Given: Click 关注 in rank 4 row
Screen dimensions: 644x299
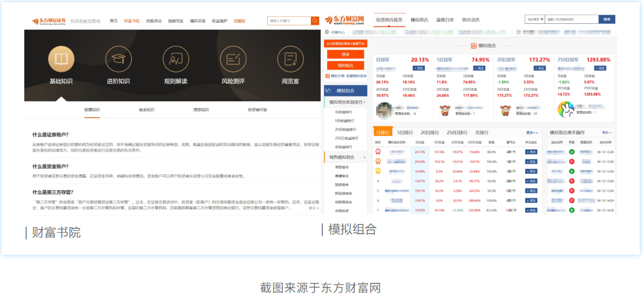Looking at the screenshot, I should pyautogui.click(x=531, y=181).
